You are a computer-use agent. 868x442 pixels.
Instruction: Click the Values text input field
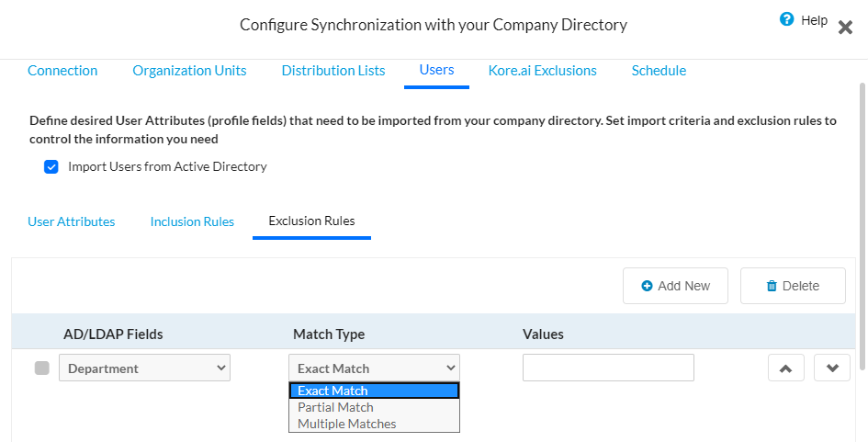(608, 368)
